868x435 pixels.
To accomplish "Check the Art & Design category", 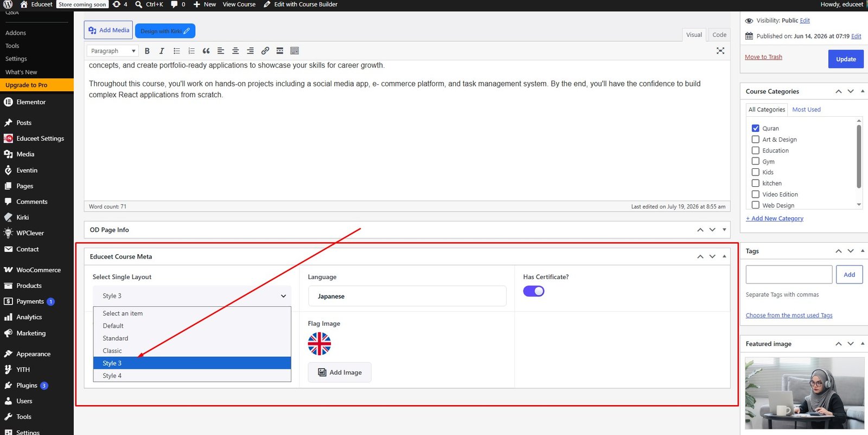I will pyautogui.click(x=755, y=140).
